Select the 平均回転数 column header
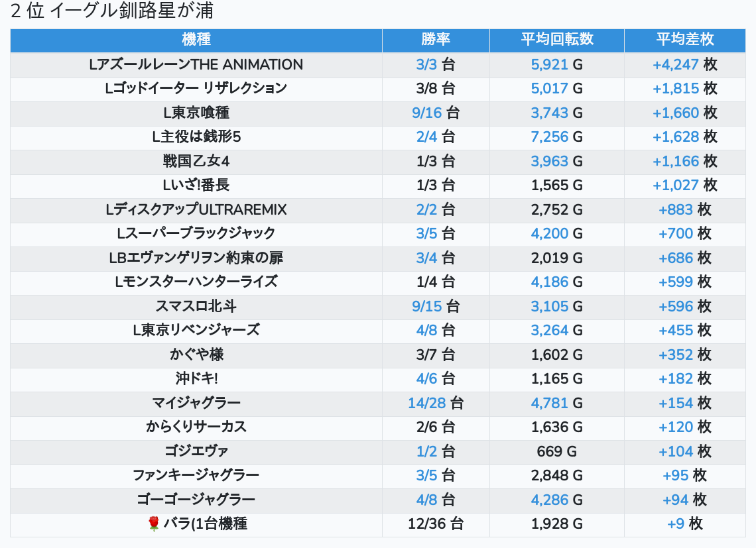 [557, 40]
